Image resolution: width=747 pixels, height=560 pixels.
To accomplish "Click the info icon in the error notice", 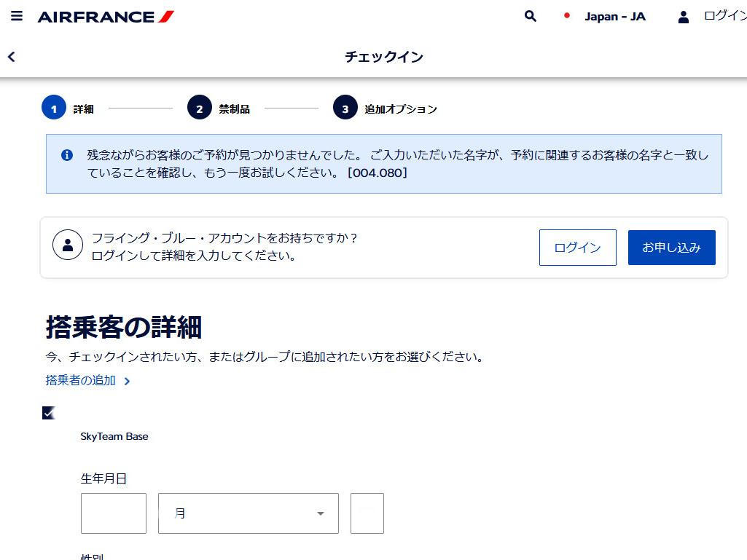I will (x=67, y=155).
